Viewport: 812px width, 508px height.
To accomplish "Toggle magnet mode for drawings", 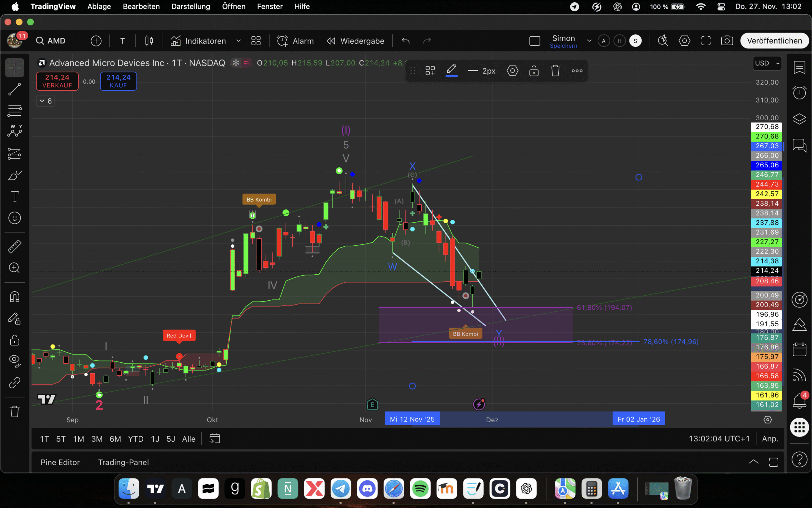I will click(x=14, y=297).
